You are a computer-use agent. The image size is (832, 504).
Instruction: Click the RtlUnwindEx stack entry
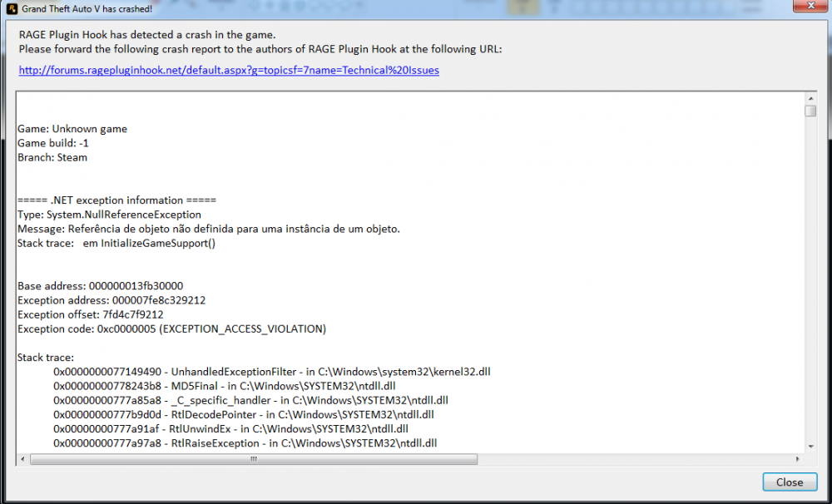(230, 429)
